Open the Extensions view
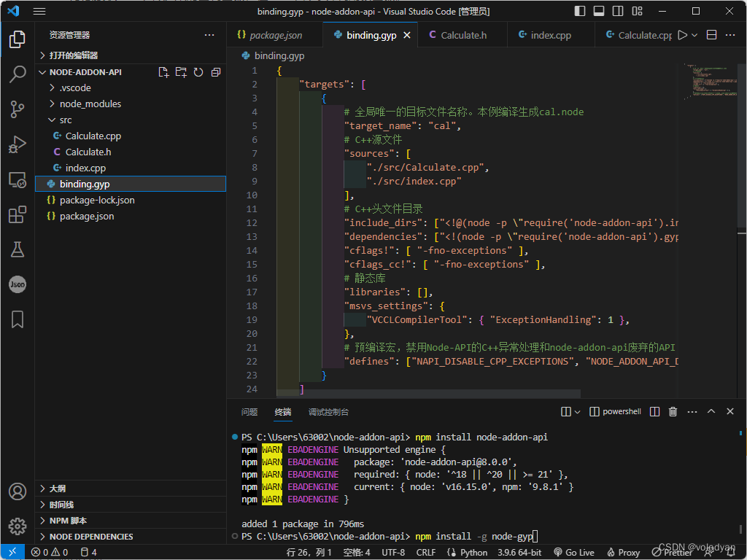Viewport: 747px width, 560px height. pos(18,214)
